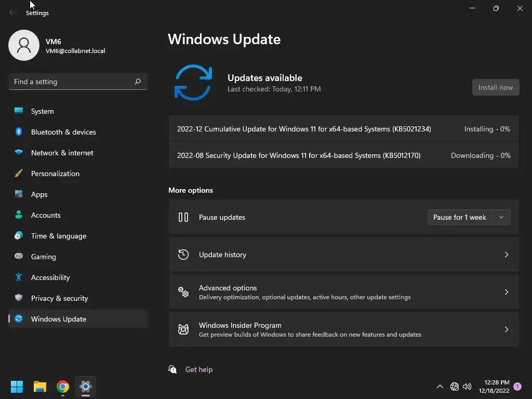Open Advanced options chevron row
532x399 pixels.
pos(344,292)
